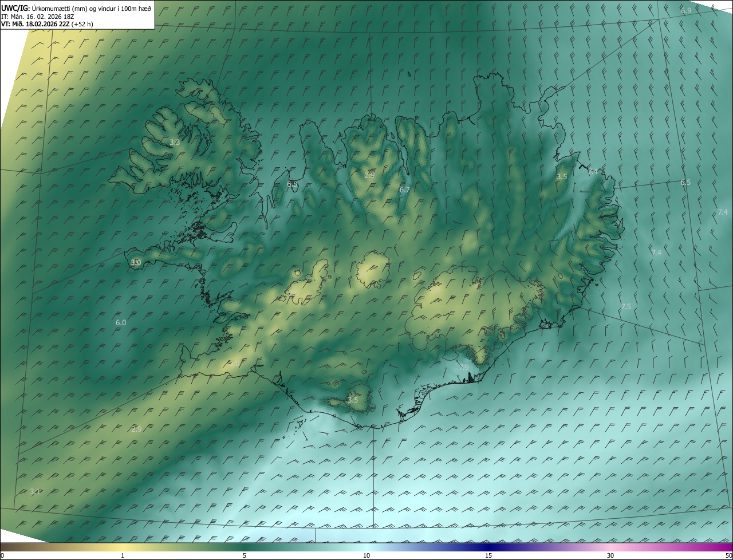
Task: Click the colour scale tick labelled 30
Action: tap(610, 555)
